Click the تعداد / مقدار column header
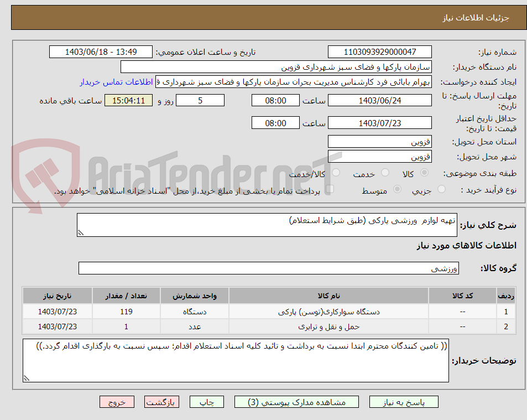Viewport: 527px width, 420px height. coord(126,296)
